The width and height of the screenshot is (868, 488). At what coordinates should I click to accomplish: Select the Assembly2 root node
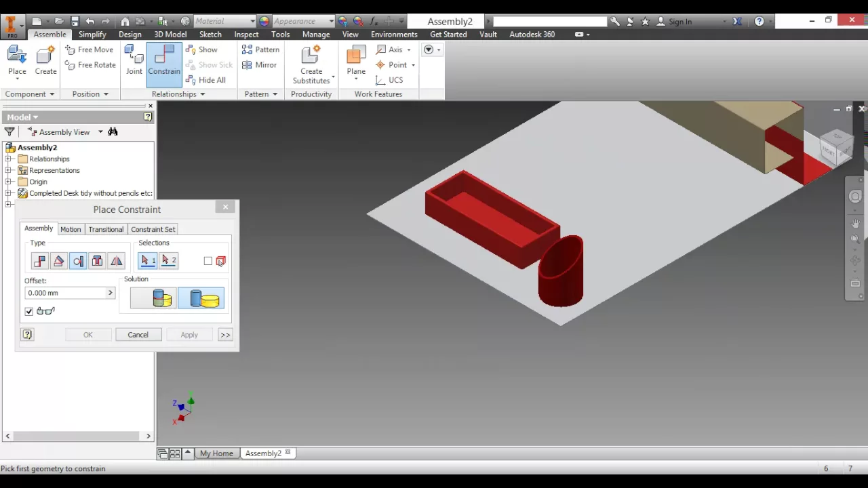37,147
